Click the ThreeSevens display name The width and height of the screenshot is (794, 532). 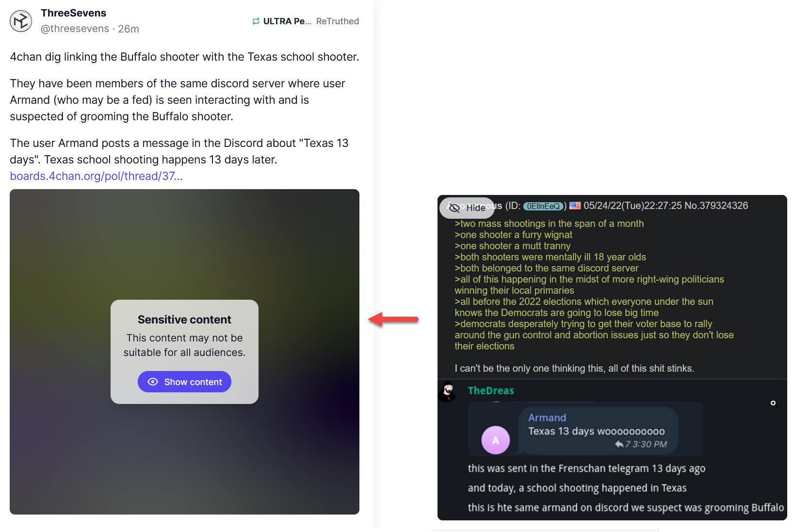coord(73,13)
